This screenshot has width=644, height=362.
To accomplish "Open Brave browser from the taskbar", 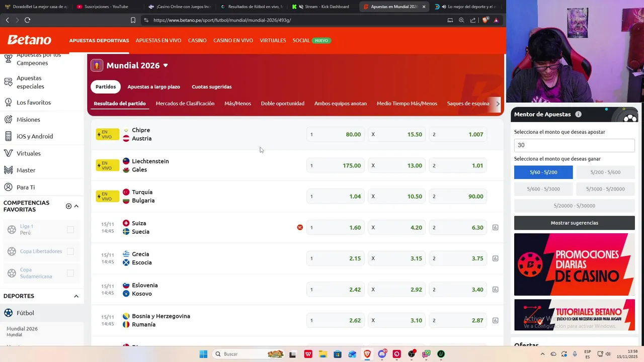I will pyautogui.click(x=367, y=354).
